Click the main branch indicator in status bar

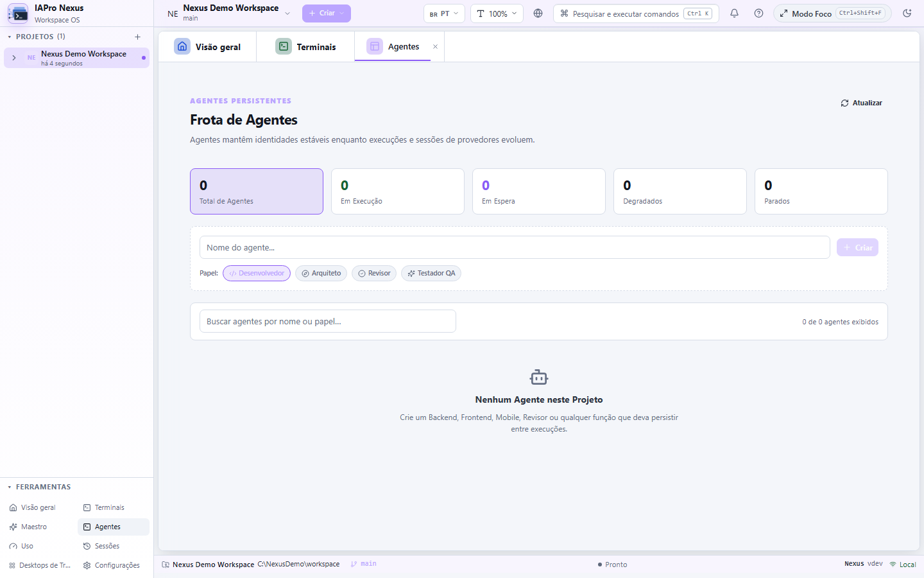[364, 564]
